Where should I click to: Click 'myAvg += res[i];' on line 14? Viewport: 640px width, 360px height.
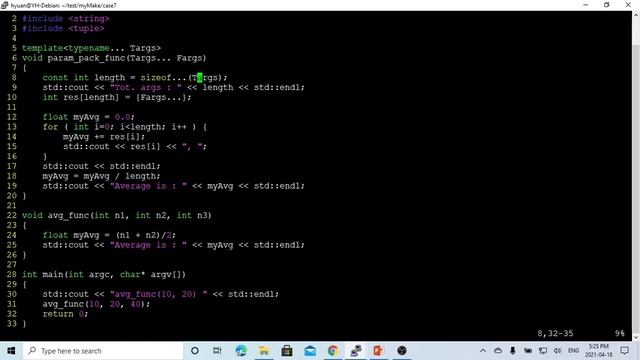coord(104,137)
